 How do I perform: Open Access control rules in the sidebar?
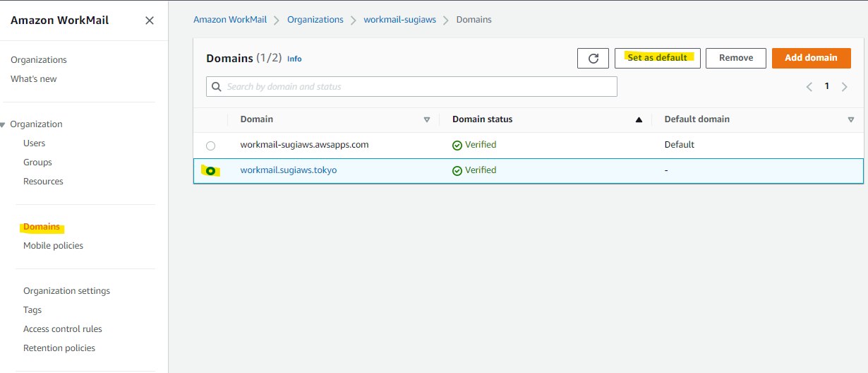click(63, 329)
